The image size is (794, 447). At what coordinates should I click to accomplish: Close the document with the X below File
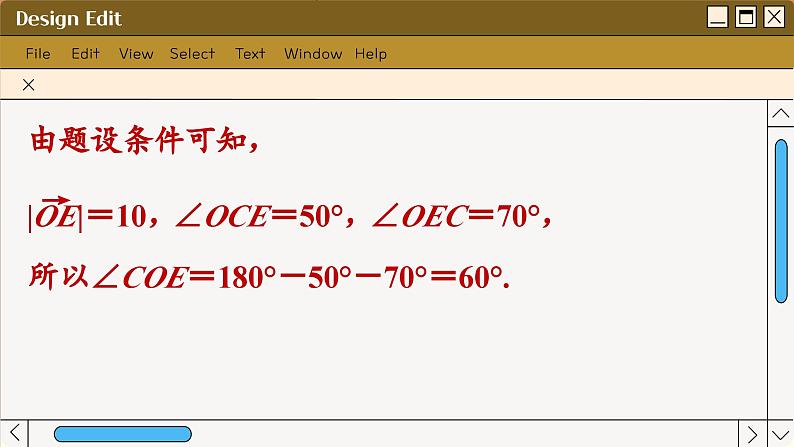click(x=28, y=85)
